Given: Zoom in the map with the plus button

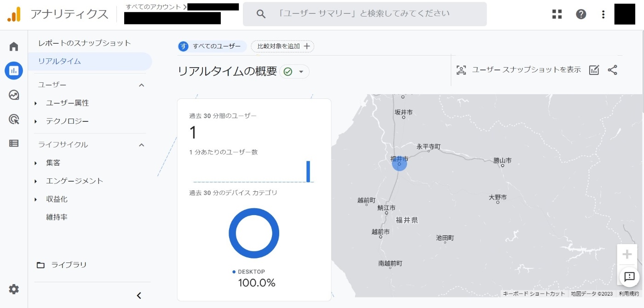Looking at the screenshot, I should click(627, 254).
